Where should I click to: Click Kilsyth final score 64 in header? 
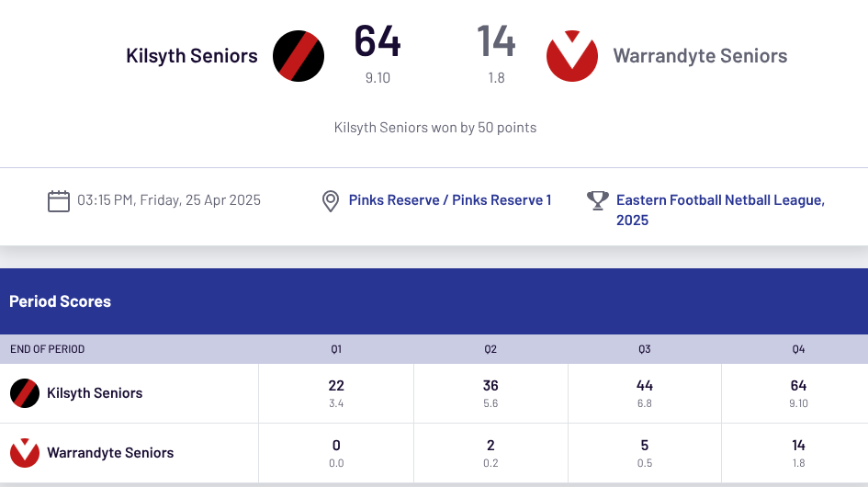point(378,42)
